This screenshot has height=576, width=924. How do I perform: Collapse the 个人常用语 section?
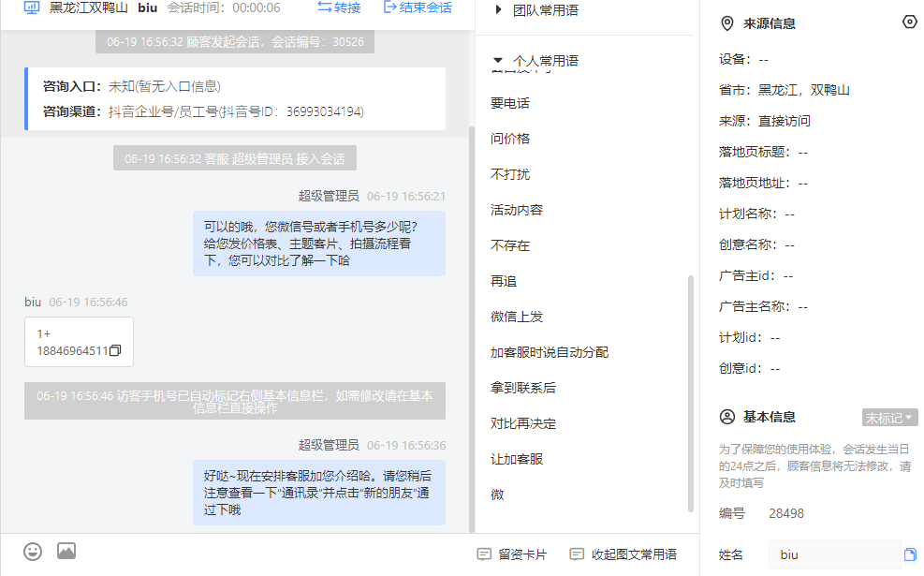[498, 60]
